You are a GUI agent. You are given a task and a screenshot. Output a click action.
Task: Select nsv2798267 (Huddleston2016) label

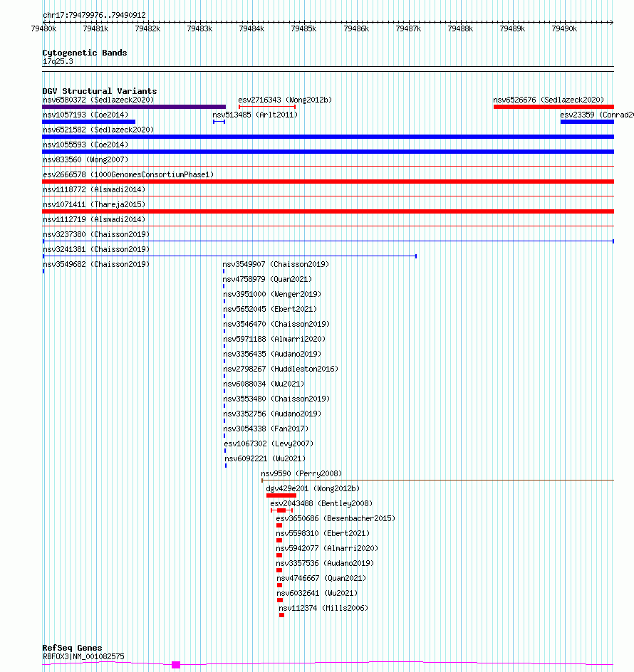(x=281, y=369)
